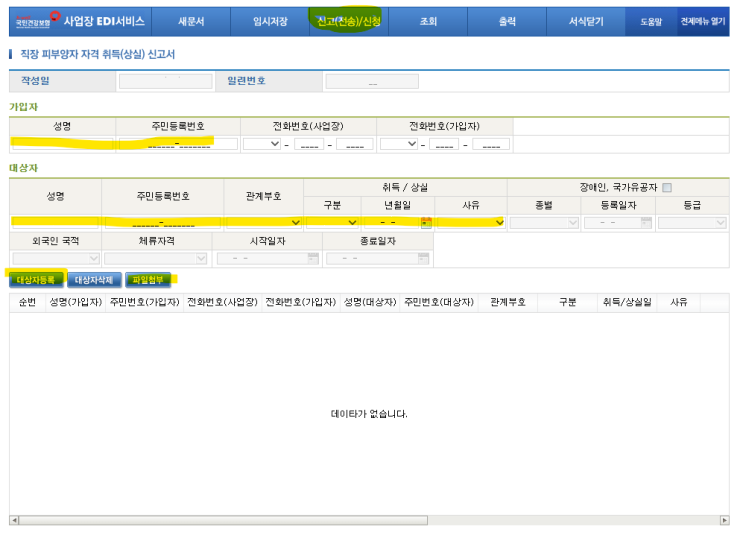Screen dimensions: 743x535
Task: Click the 취득/상실일 column header
Action: [x=627, y=302]
